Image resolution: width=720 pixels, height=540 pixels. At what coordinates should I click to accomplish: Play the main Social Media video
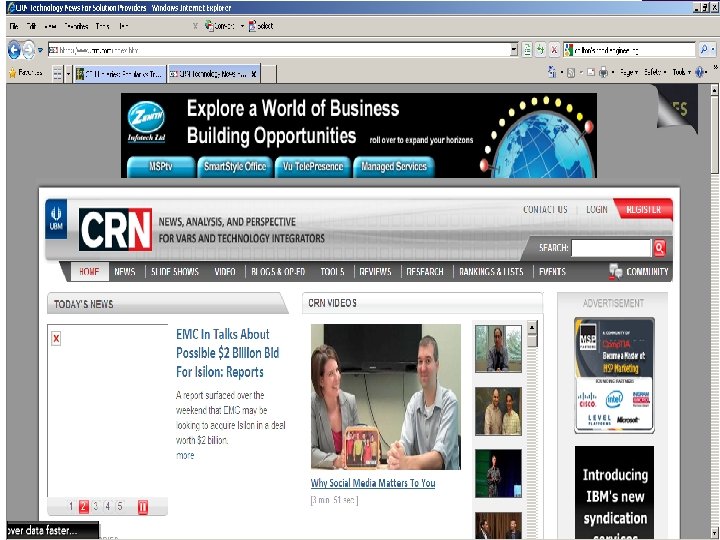[386, 396]
